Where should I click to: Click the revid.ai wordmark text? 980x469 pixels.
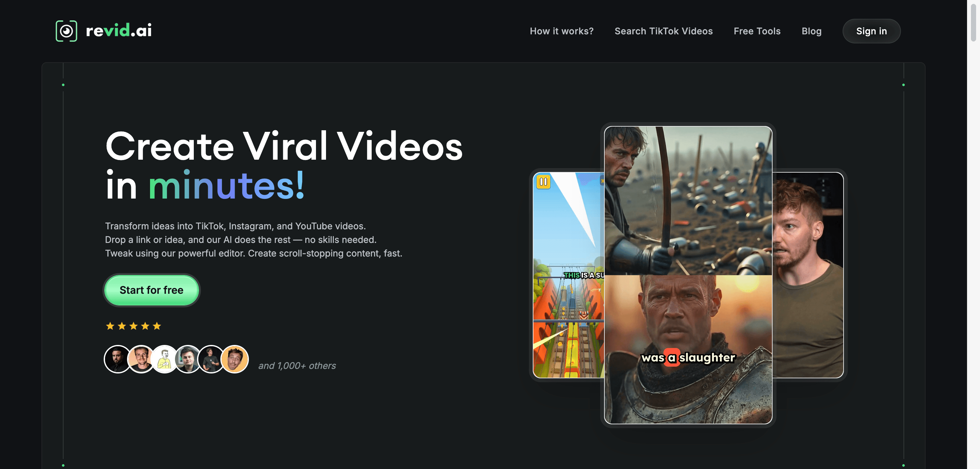(119, 30)
